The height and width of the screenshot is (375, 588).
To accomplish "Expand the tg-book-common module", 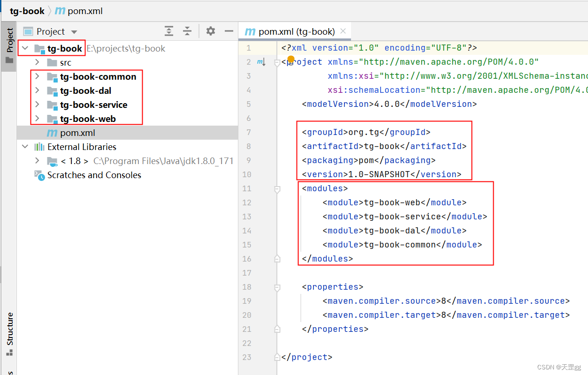I will (x=37, y=76).
